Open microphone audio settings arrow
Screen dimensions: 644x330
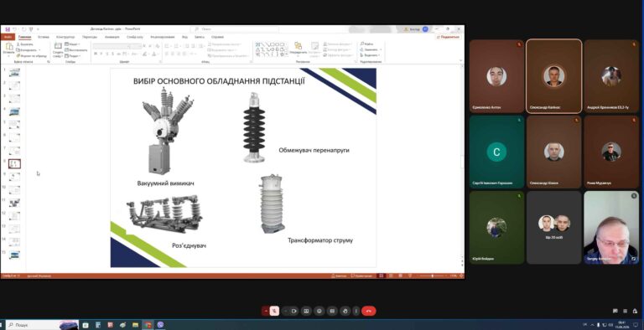tap(266, 311)
